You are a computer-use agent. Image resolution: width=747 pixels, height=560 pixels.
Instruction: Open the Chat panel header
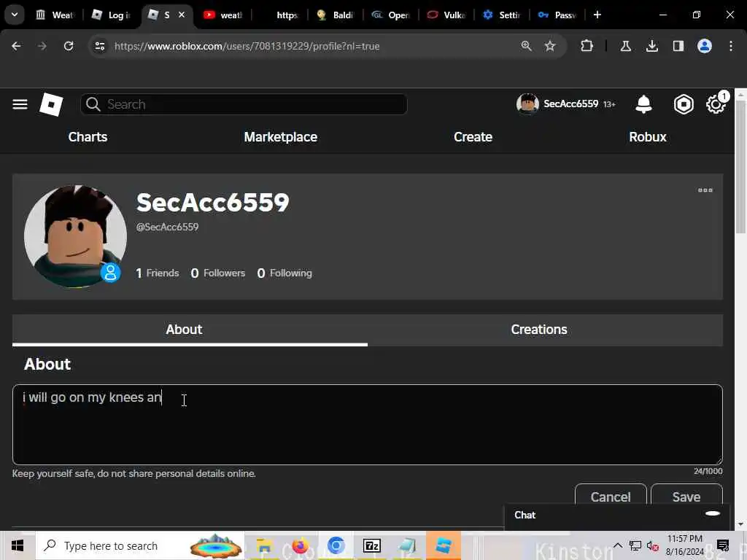(x=616, y=516)
